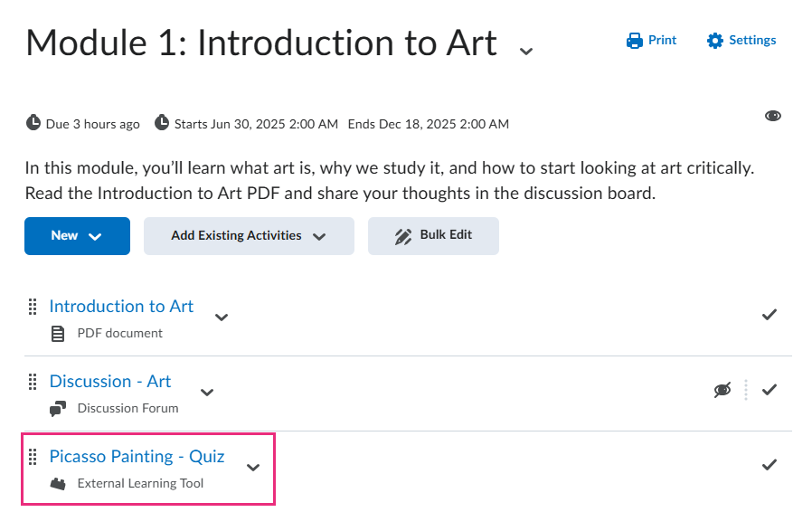
Task: Click the module visibility eye icon
Action: [x=772, y=116]
